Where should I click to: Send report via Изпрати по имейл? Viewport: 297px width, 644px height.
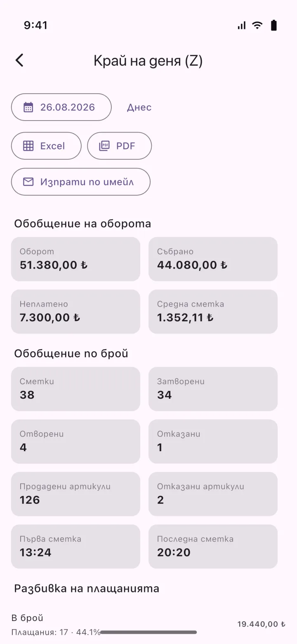(x=81, y=182)
